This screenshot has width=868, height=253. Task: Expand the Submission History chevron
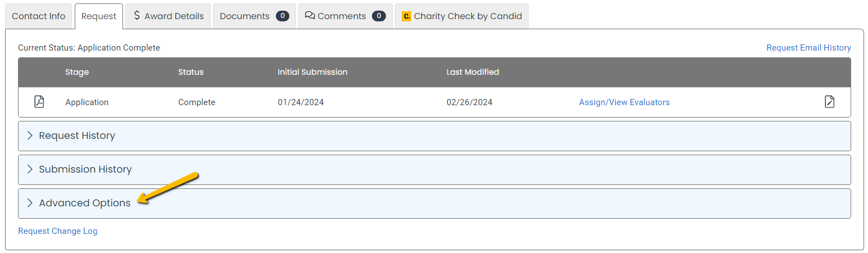[x=30, y=169]
